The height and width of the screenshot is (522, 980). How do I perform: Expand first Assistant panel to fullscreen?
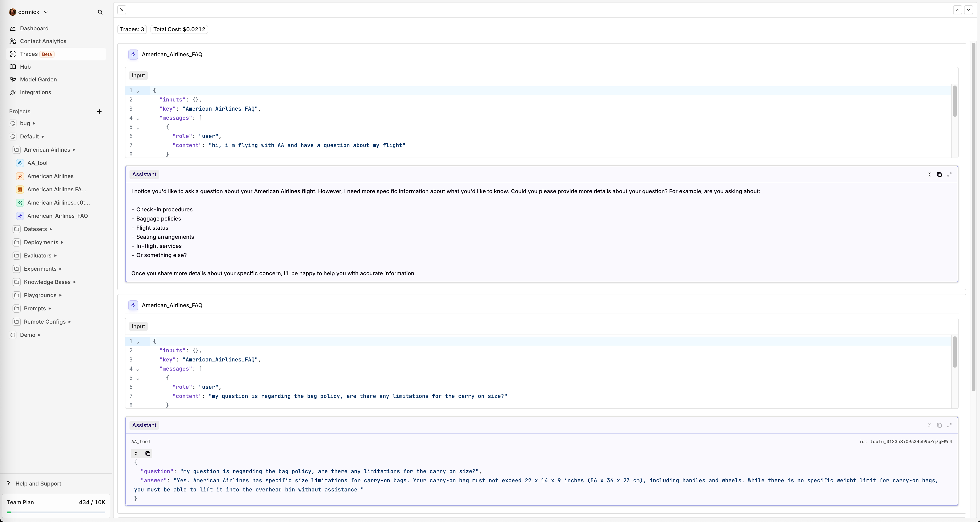[950, 175]
